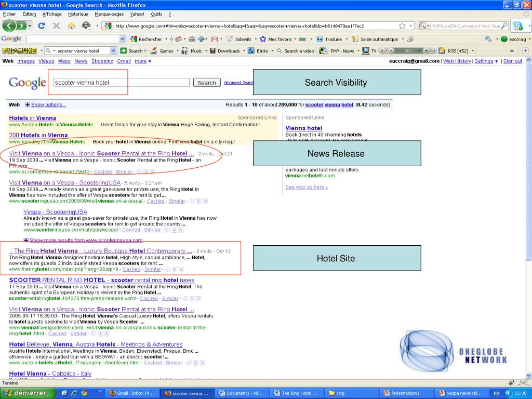
Task: Open Google toolbar search box dropdown
Action: [123, 39]
